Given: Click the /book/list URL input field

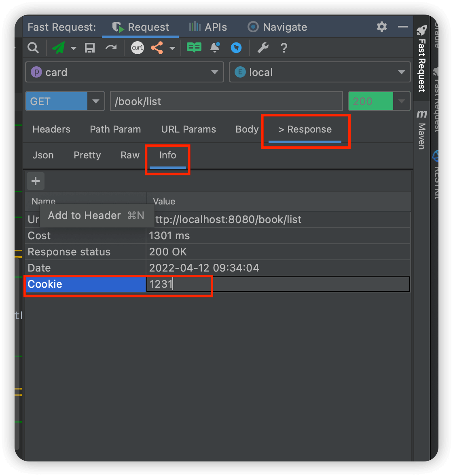Looking at the screenshot, I should click(x=226, y=101).
